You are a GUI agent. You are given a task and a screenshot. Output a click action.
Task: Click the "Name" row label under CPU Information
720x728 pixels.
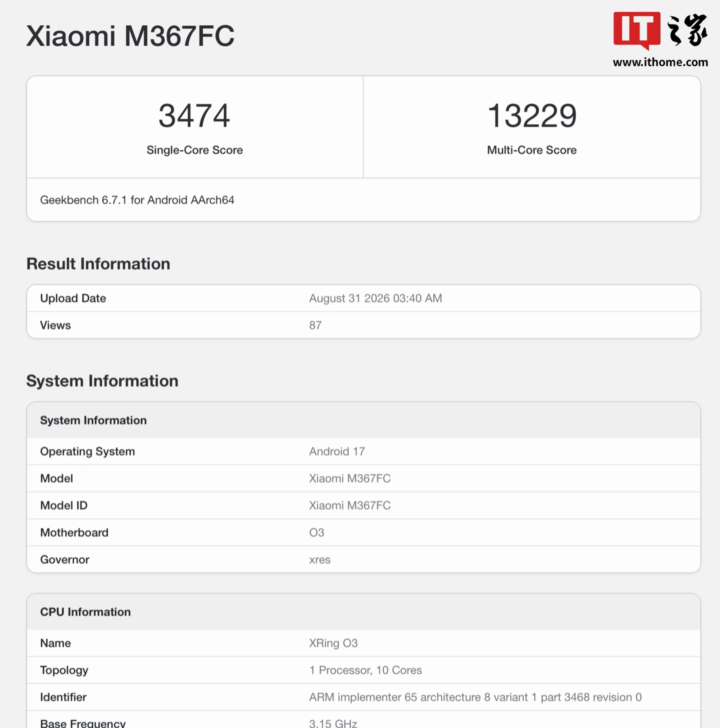(55, 643)
